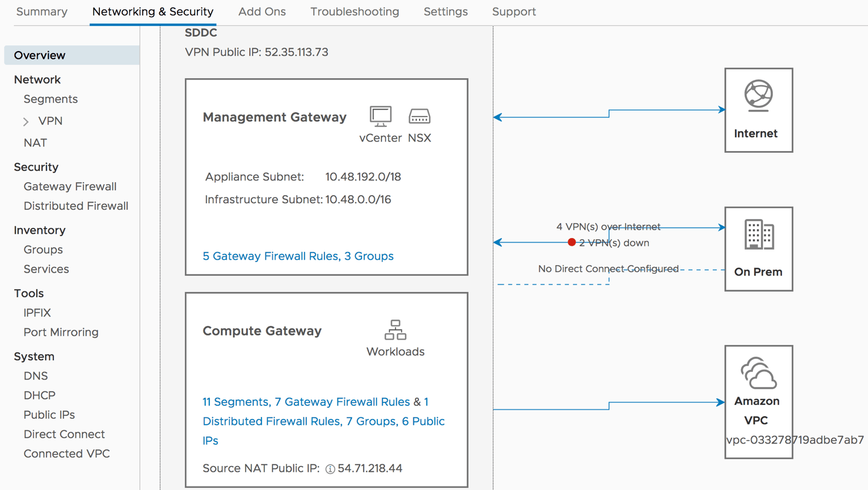Image resolution: width=868 pixels, height=490 pixels.
Task: Expand the VPN sidebar item
Action: pyautogui.click(x=26, y=122)
